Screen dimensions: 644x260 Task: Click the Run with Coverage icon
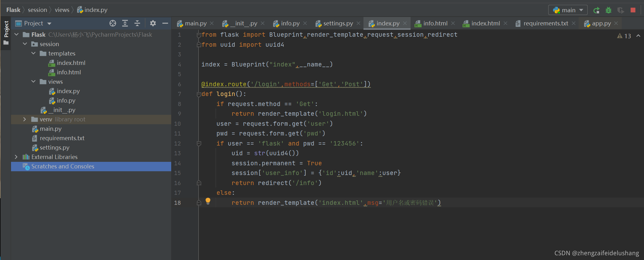(620, 10)
